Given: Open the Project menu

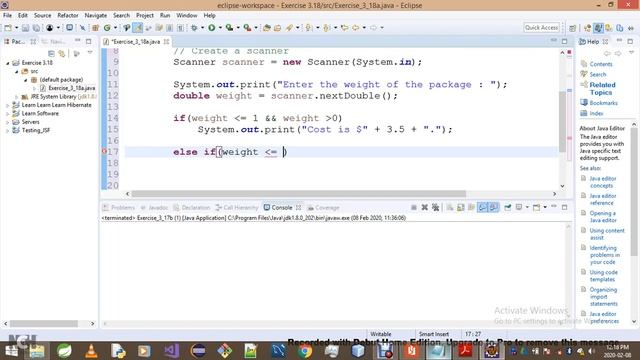Looking at the screenshot, I should point(145,16).
